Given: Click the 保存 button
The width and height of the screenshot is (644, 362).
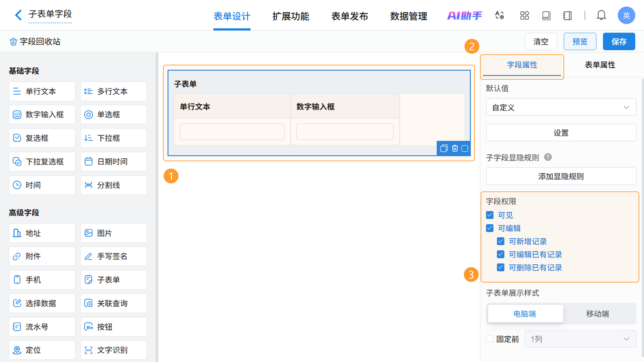Looking at the screenshot, I should click(x=619, y=41).
